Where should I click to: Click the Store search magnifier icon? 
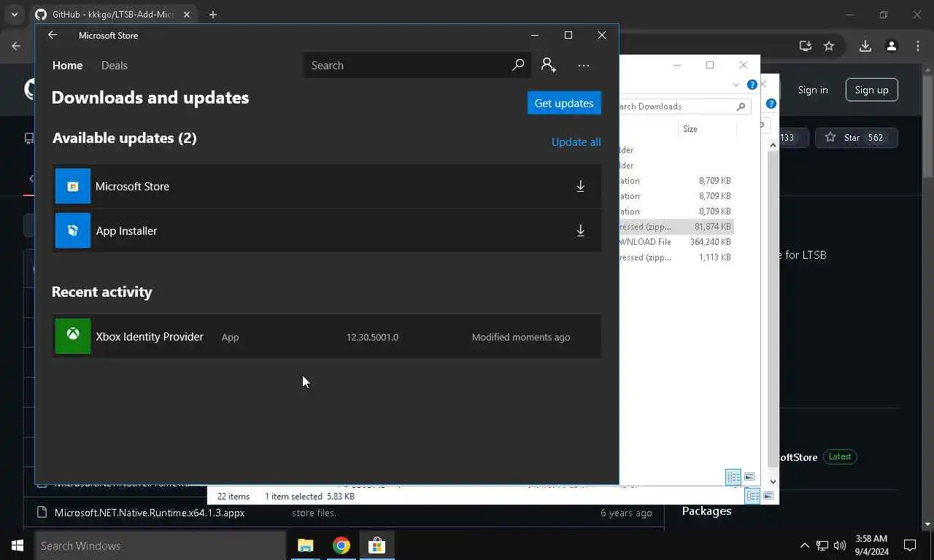[x=518, y=65]
